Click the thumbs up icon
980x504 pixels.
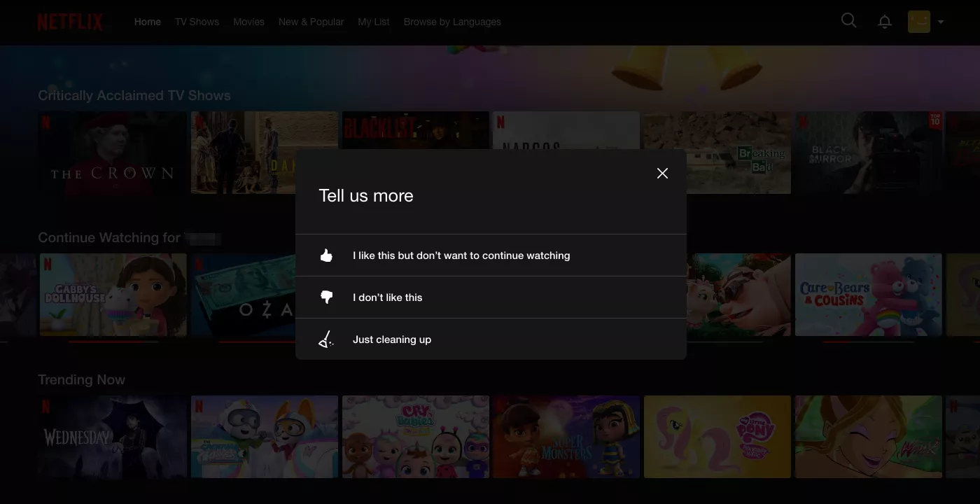[x=326, y=255]
